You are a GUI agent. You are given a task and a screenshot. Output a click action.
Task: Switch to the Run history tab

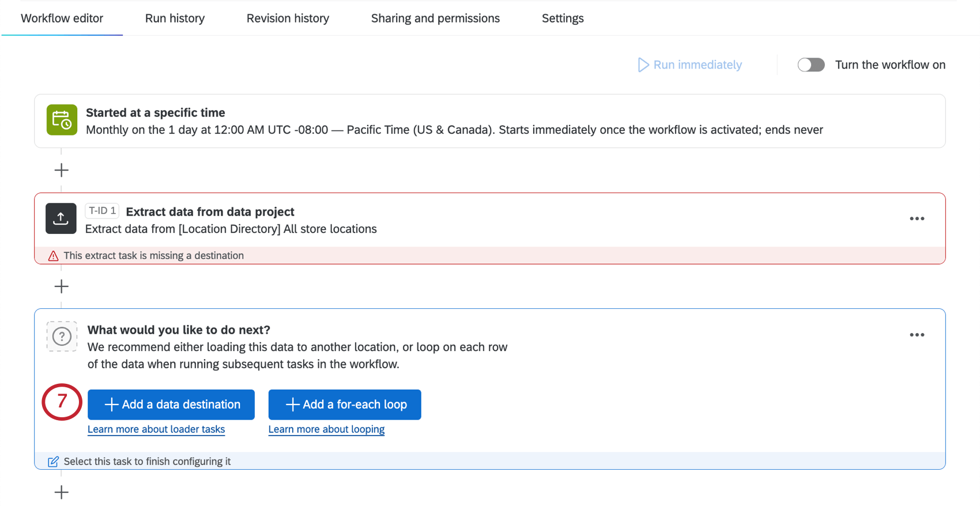click(175, 18)
